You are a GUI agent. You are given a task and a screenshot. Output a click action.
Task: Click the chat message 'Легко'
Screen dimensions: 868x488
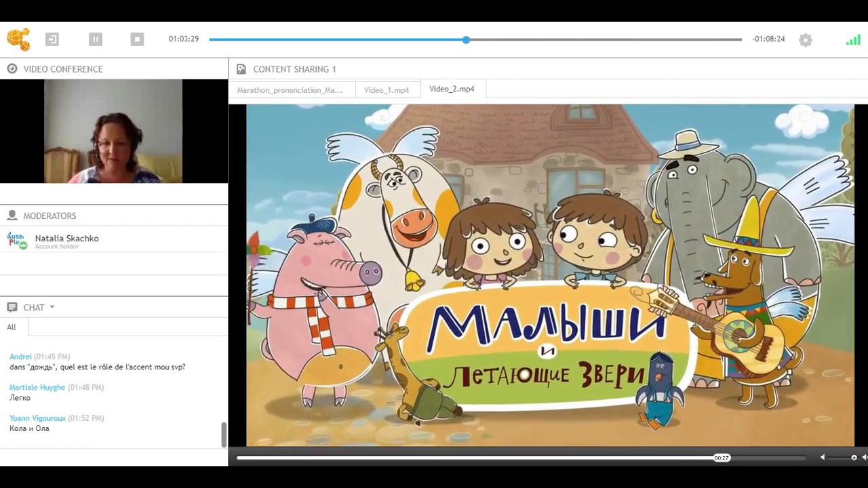click(x=20, y=398)
